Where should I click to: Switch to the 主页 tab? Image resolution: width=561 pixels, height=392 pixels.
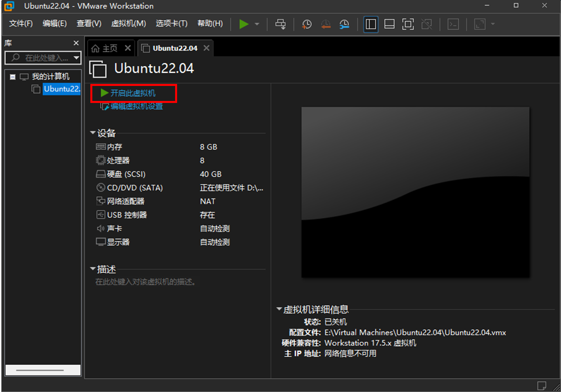click(105, 48)
